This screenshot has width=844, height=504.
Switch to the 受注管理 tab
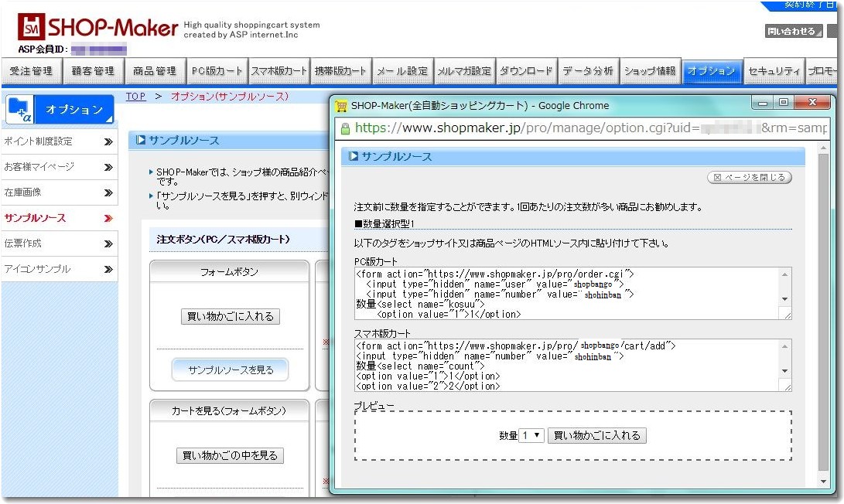click(31, 70)
